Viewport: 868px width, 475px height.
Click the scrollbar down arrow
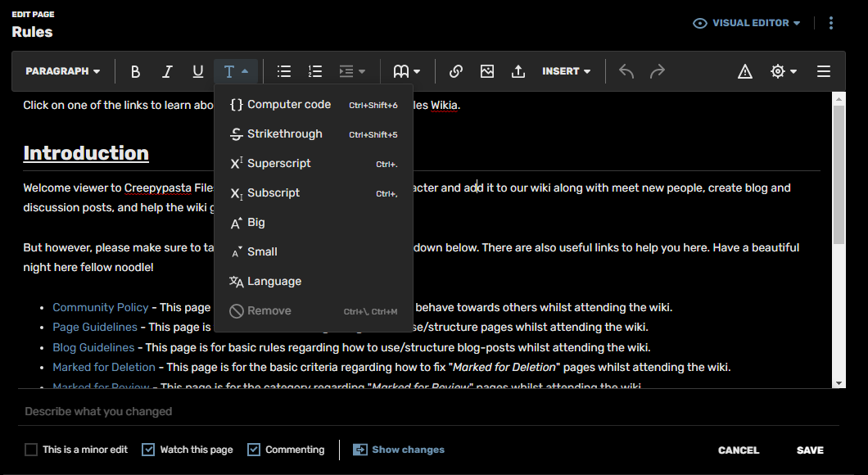coord(839,383)
